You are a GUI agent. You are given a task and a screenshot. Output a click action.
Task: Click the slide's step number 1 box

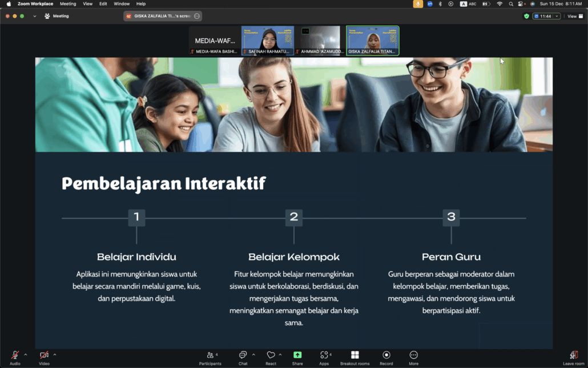(x=136, y=217)
